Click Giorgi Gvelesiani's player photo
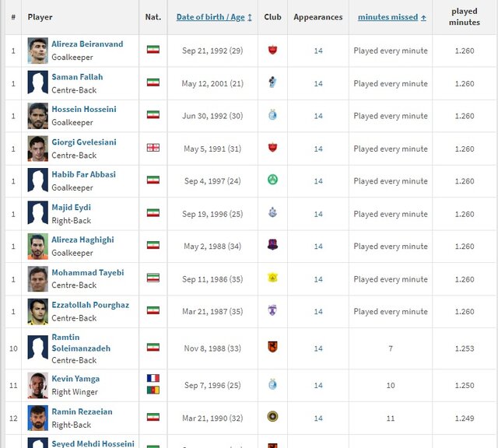 37,148
